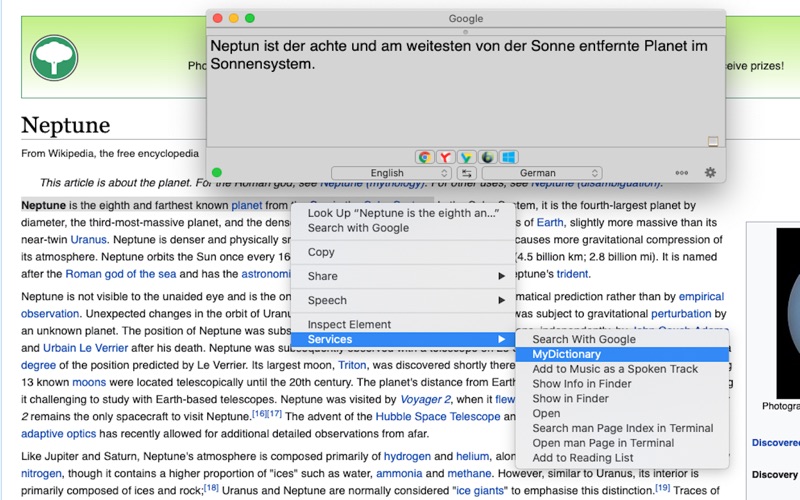Screen dimensions: 800x500
Task: Choose Look Up "Neptune is the eighth an…"
Action: pyautogui.click(x=403, y=213)
